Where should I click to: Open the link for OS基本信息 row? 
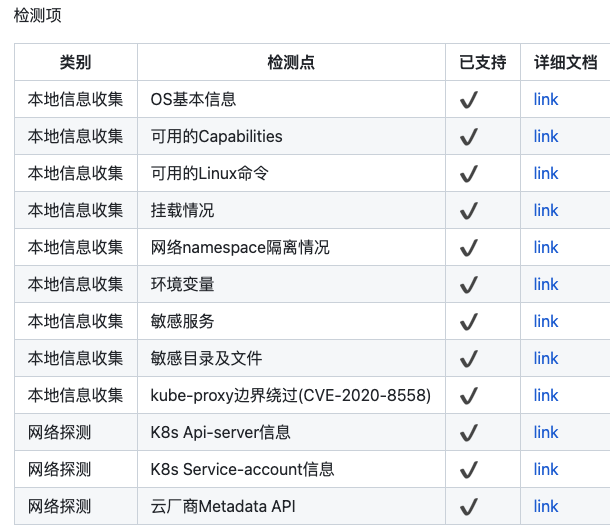(x=545, y=99)
